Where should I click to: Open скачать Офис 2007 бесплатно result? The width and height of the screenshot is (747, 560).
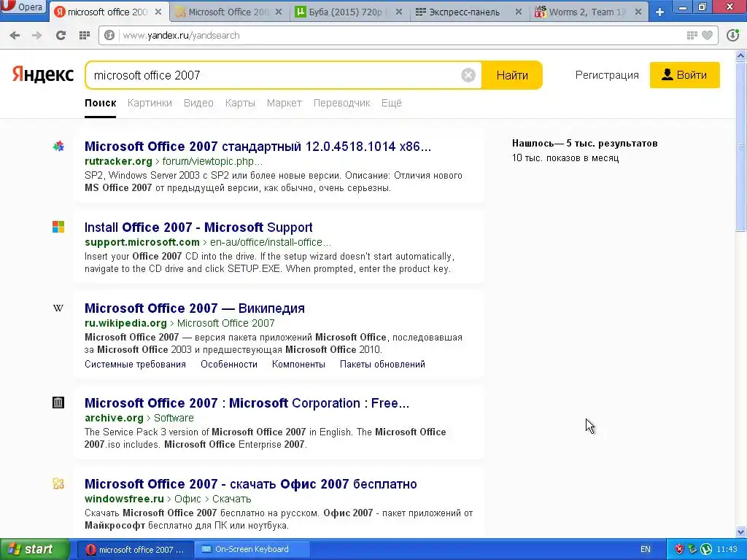[x=251, y=484]
